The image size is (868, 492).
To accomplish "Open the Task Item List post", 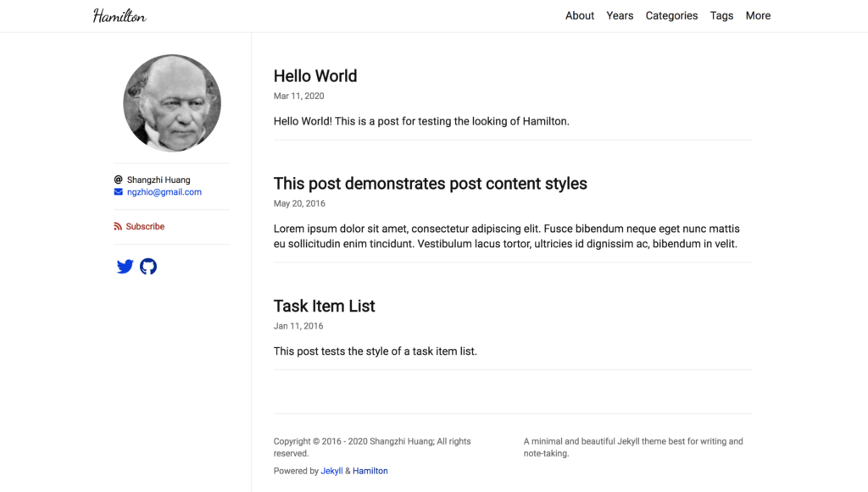I will click(x=324, y=307).
